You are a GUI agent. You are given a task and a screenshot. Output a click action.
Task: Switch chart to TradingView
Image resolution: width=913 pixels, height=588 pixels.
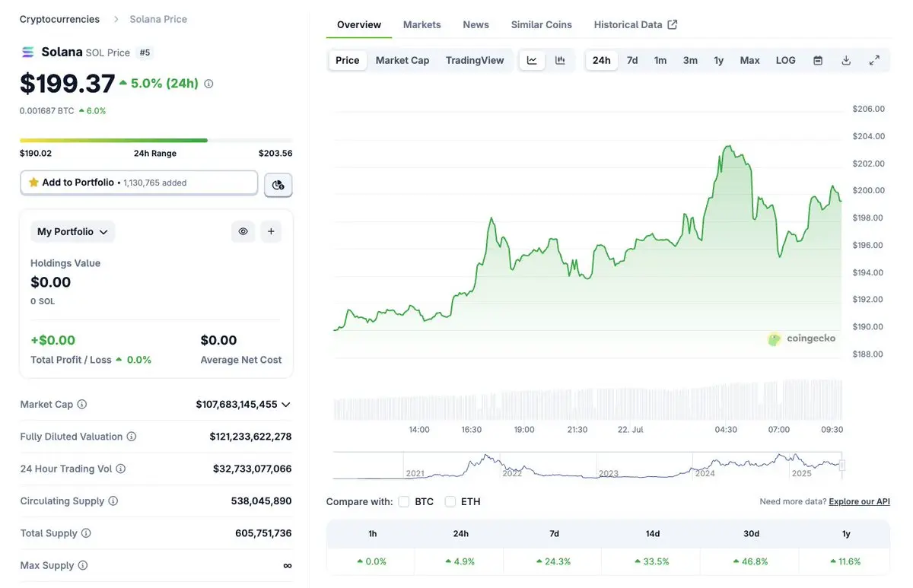point(475,60)
